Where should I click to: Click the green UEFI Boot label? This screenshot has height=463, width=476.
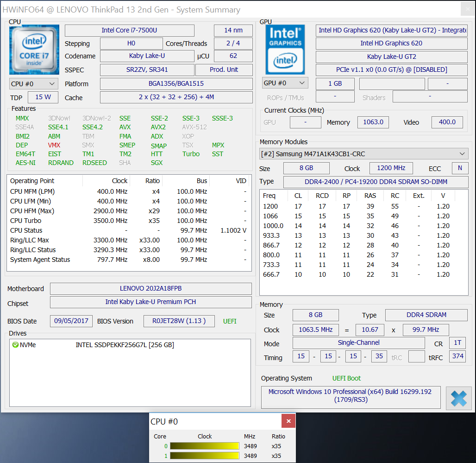(x=346, y=379)
